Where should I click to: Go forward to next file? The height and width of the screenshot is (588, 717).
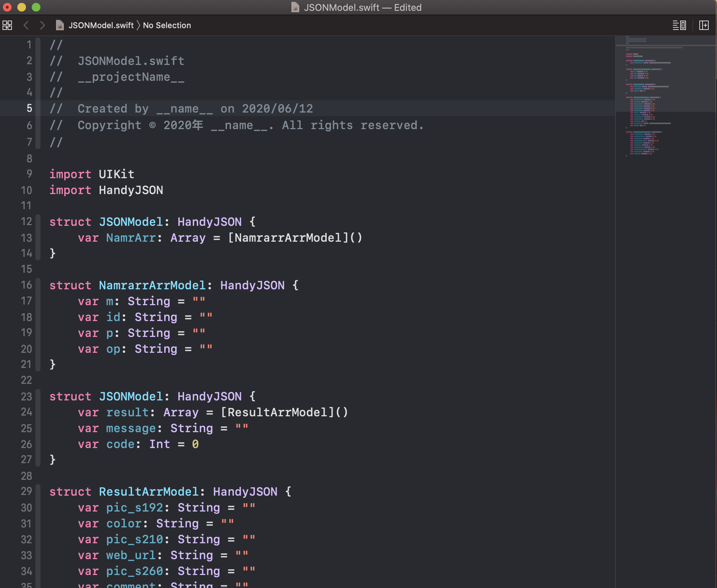[x=43, y=25]
